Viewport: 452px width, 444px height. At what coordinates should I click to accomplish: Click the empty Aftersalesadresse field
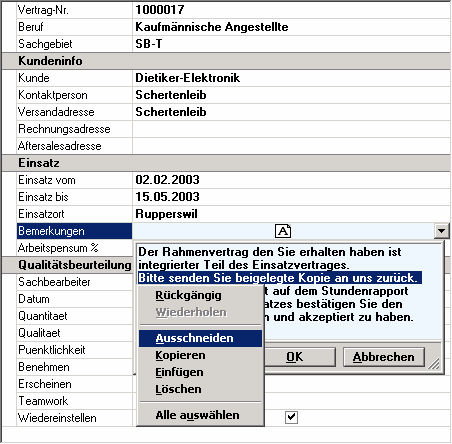(x=291, y=146)
